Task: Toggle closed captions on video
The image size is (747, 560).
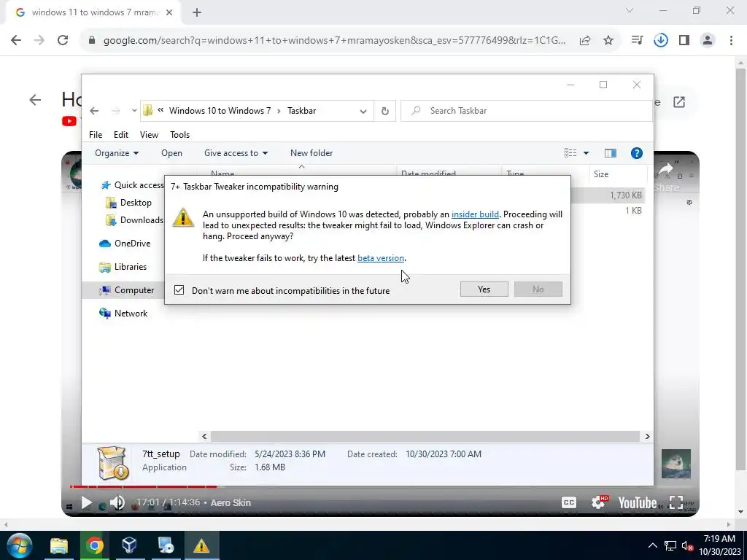Action: click(x=568, y=503)
